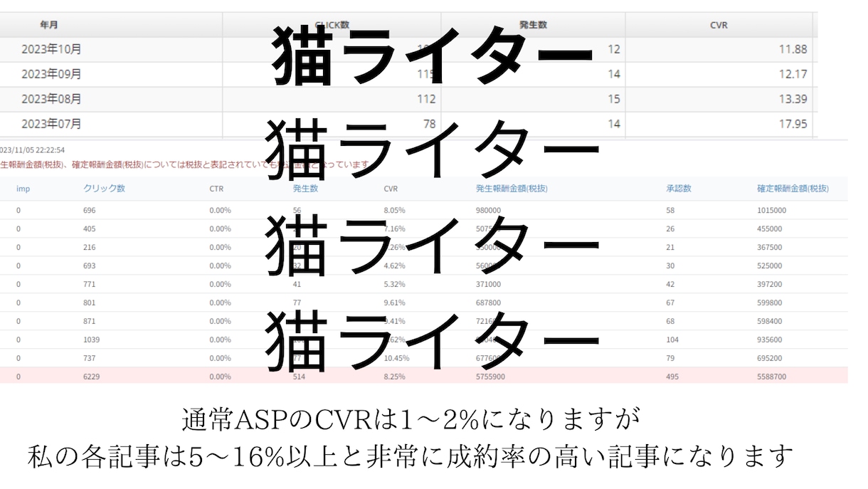
Task: Click the 78 click count for 2023年07月
Action: pyautogui.click(x=429, y=124)
